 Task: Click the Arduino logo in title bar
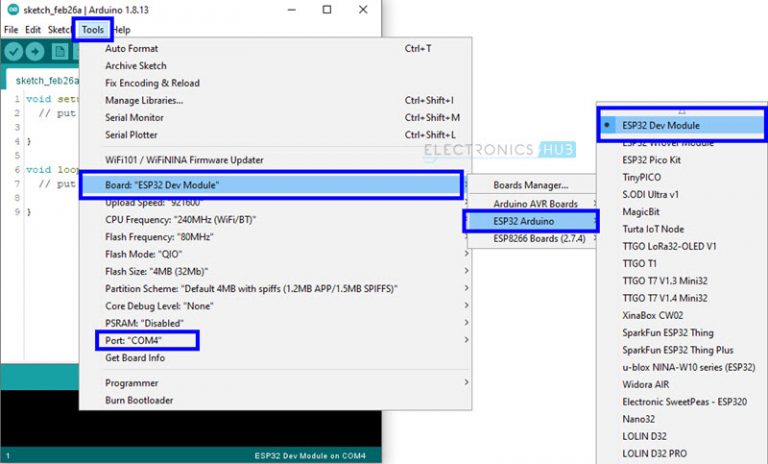pos(11,9)
